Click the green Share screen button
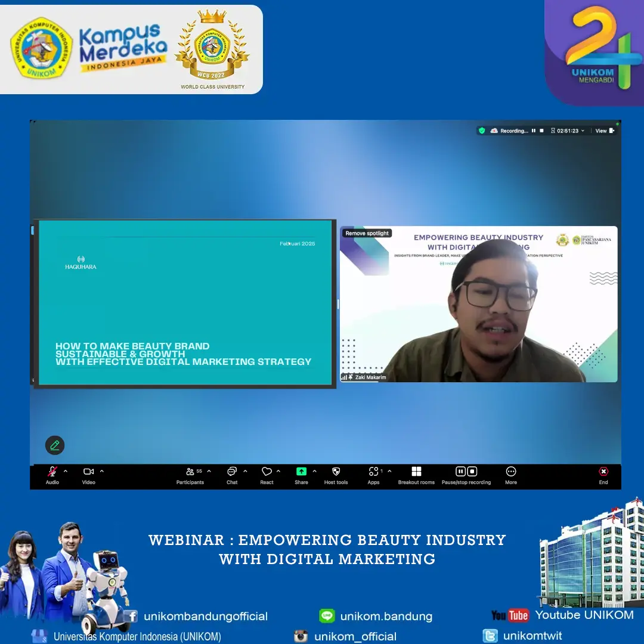Screen dimensions: 644x644 click(x=301, y=472)
